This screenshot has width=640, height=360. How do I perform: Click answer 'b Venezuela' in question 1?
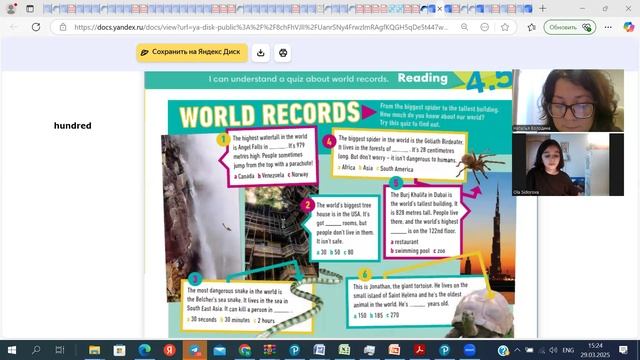pyautogui.click(x=271, y=175)
